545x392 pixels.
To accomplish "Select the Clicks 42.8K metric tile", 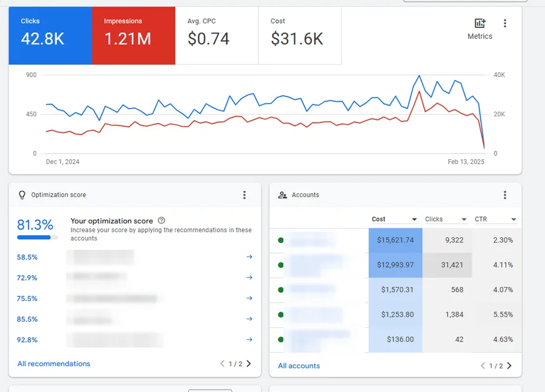I will [x=50, y=36].
